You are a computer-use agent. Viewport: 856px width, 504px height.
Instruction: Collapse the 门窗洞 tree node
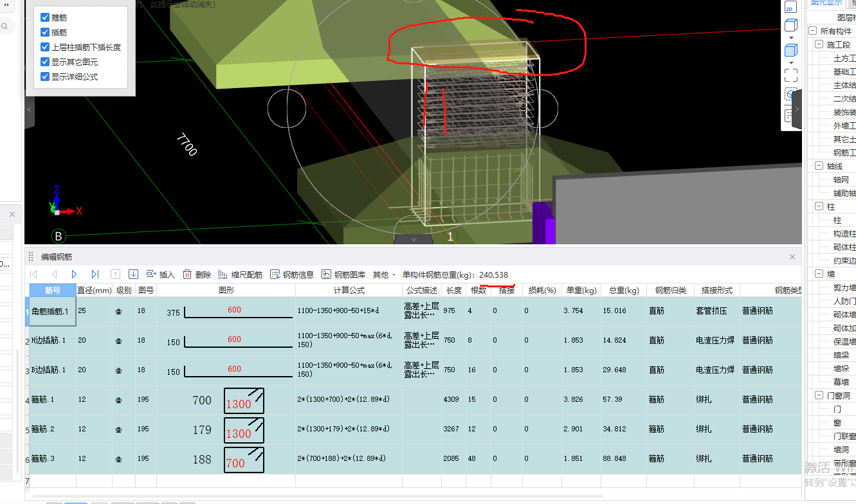(819, 395)
